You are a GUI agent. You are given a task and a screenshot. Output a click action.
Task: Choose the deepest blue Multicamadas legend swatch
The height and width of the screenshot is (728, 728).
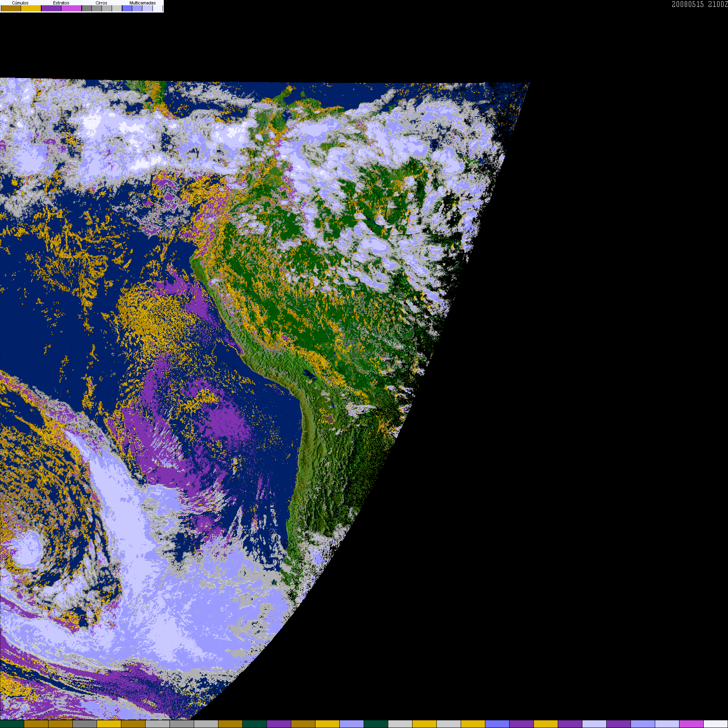[x=127, y=8]
